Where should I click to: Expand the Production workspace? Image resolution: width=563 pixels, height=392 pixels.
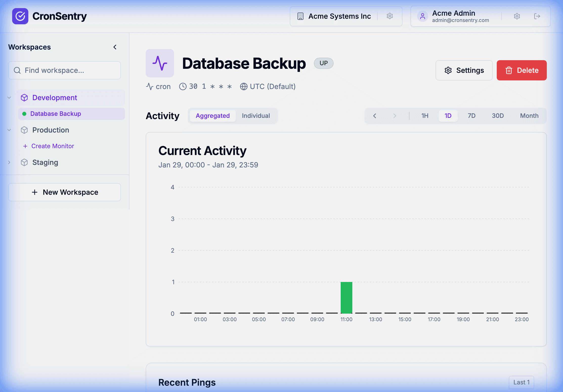(x=9, y=130)
